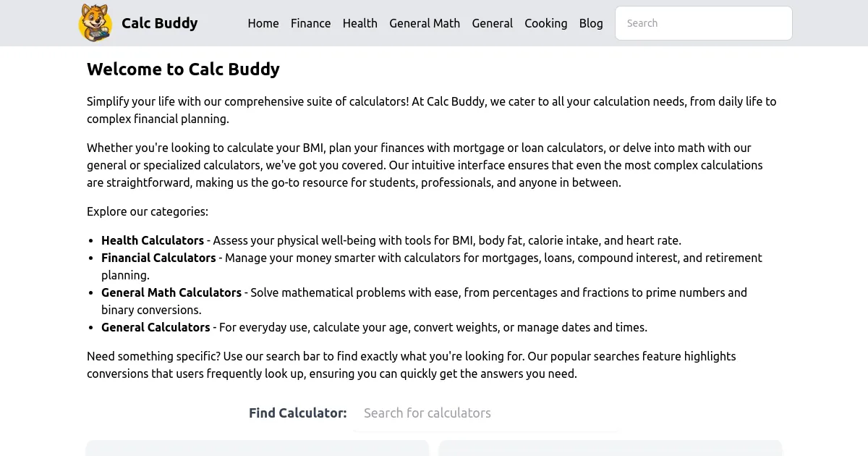Click the Find Calculator label

pos(297,413)
